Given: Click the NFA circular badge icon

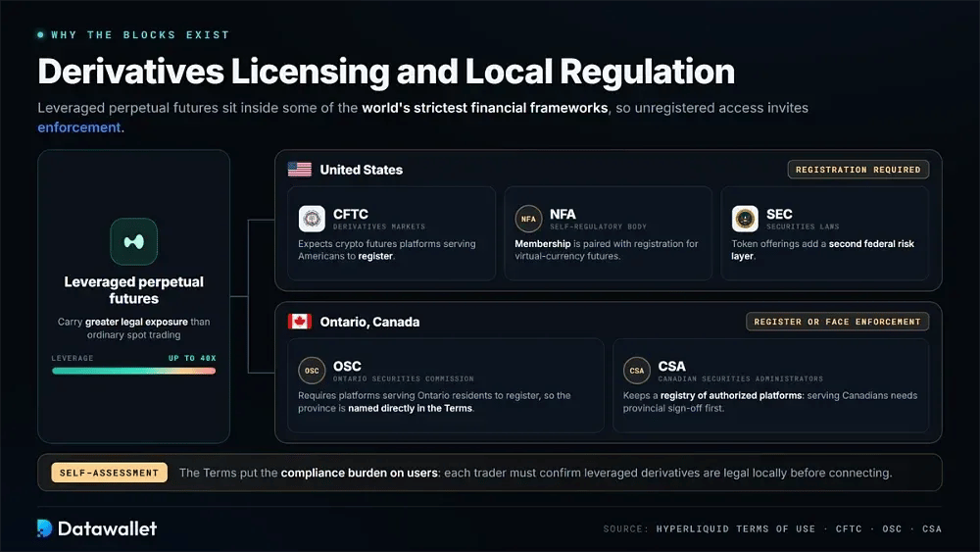Looking at the screenshot, I should [x=528, y=219].
